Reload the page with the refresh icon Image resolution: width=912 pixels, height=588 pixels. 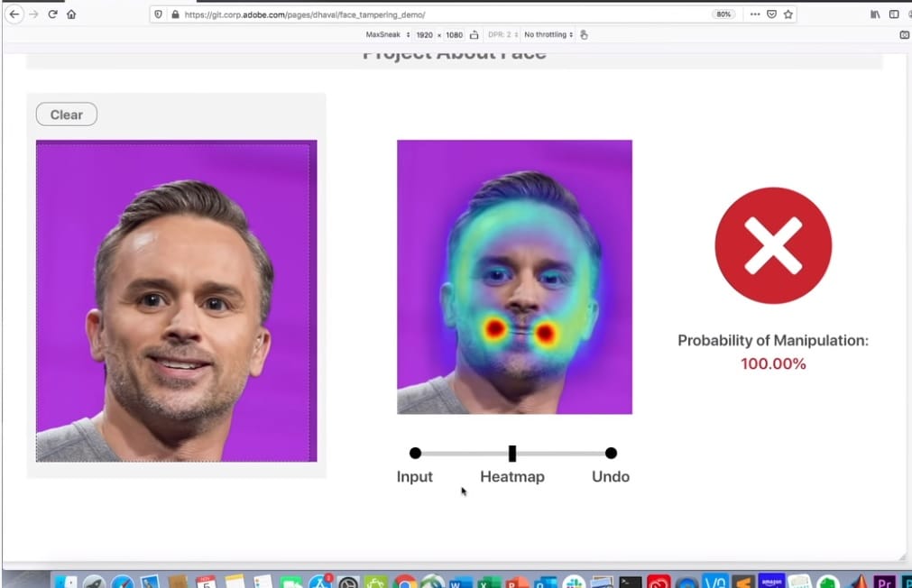tap(53, 14)
